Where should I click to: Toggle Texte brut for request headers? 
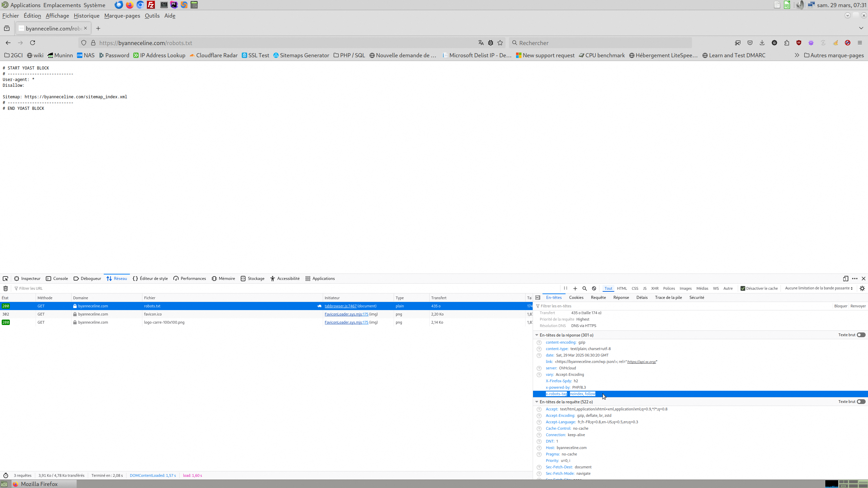tap(861, 402)
